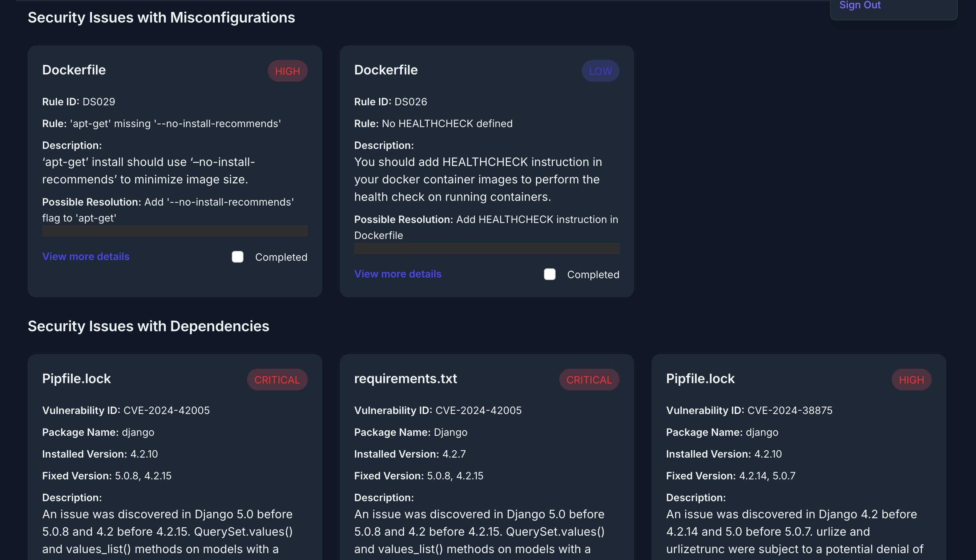Select the django package name on Pipfile.lock card
Screen dimensions: 976x560
(138, 432)
